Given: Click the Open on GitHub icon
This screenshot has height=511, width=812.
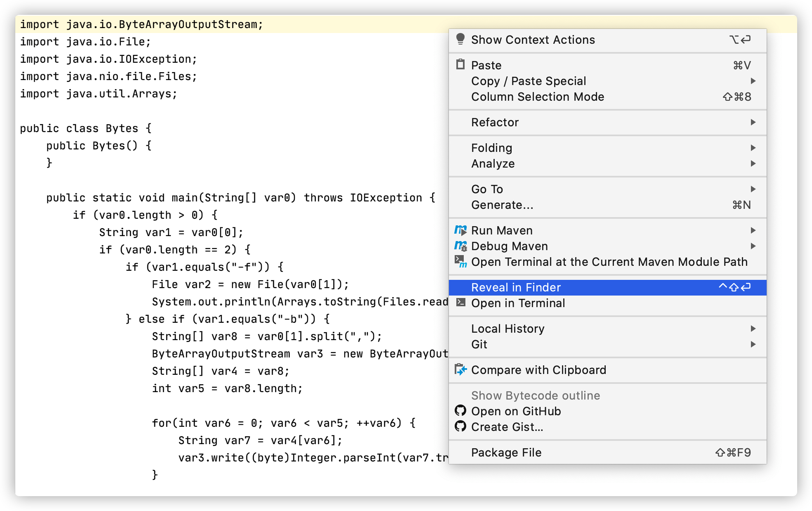Looking at the screenshot, I should pyautogui.click(x=460, y=411).
